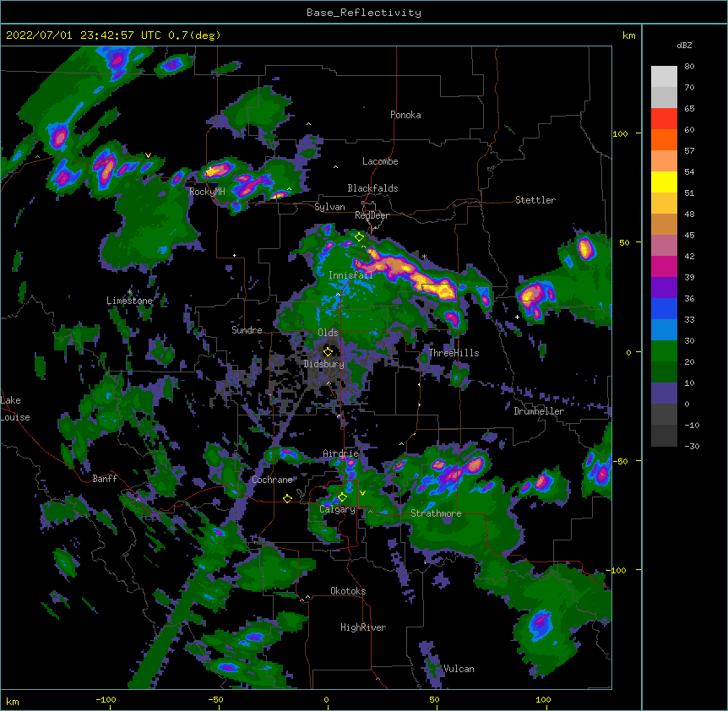
Task: Click the Limestone location label
Action: (x=129, y=301)
